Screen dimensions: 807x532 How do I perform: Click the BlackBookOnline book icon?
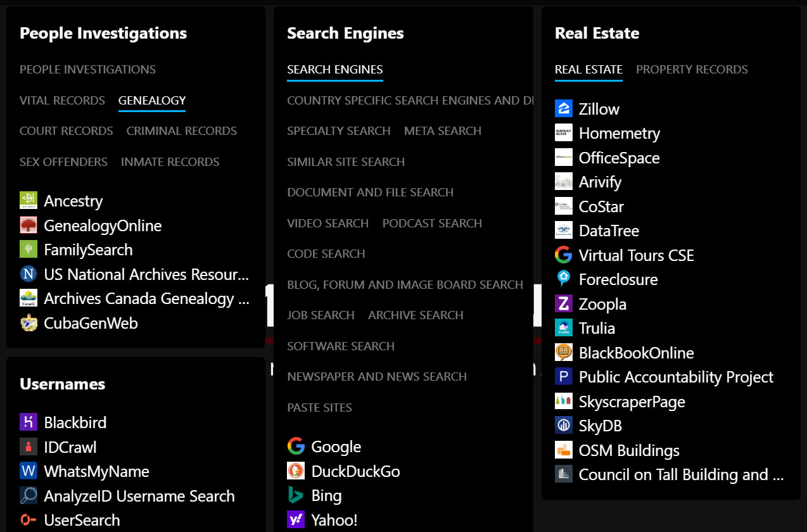click(564, 353)
